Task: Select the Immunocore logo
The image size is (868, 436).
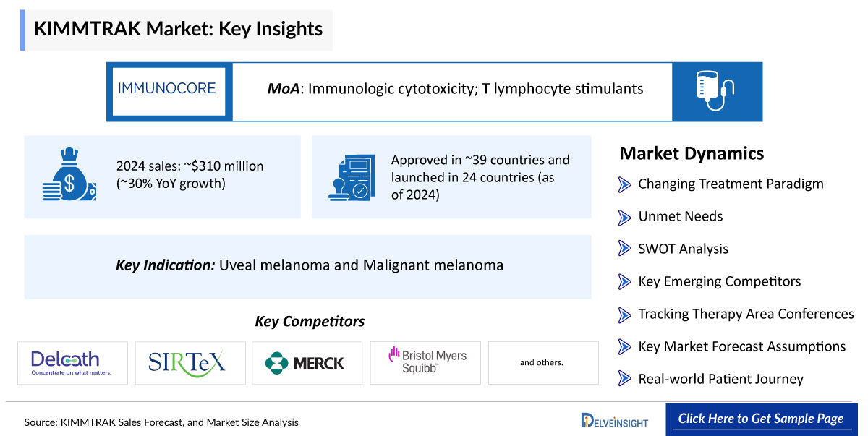Action: tap(167, 89)
